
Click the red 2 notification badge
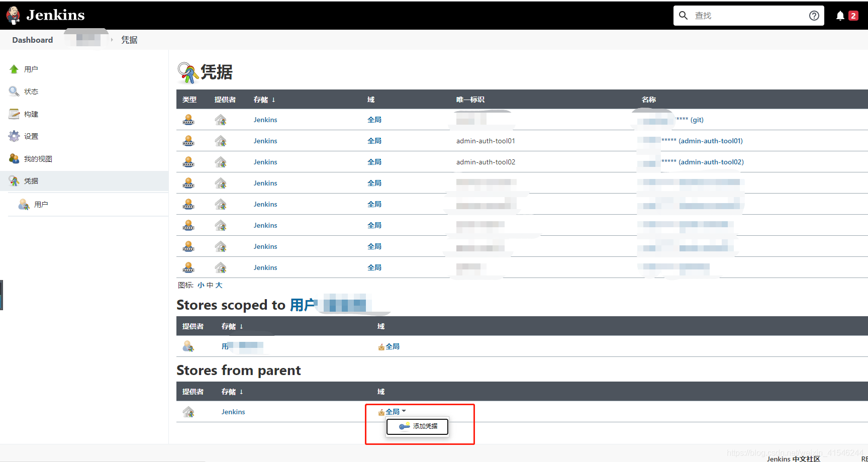(853, 16)
